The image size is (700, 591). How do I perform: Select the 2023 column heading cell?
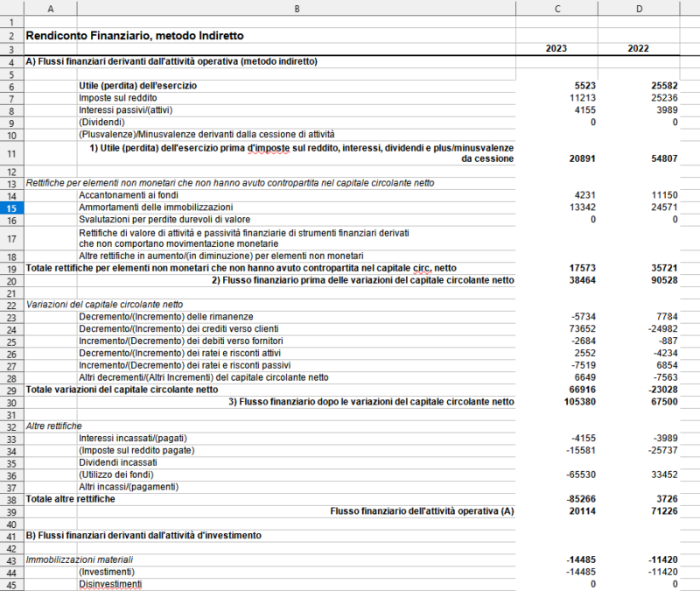click(x=556, y=49)
